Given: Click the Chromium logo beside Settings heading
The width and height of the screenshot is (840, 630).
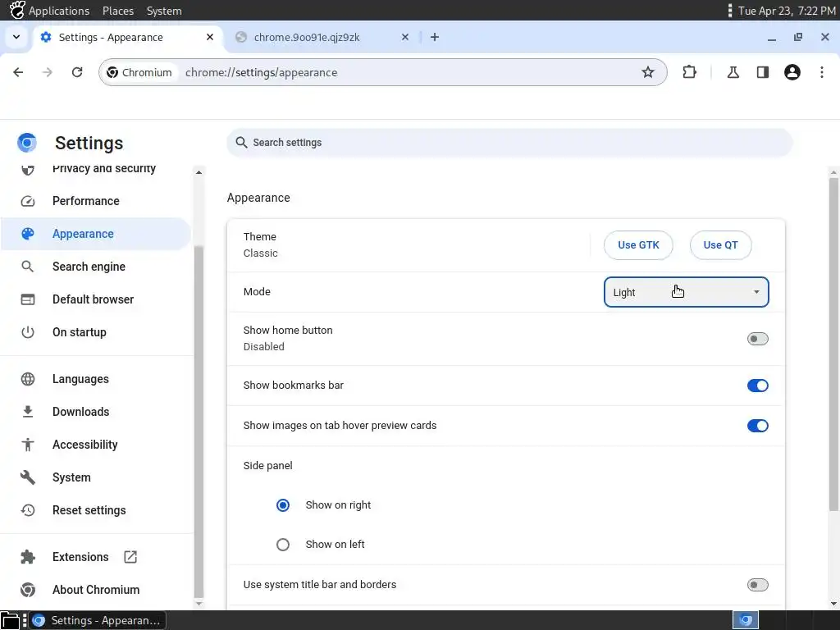Looking at the screenshot, I should coord(27,143).
